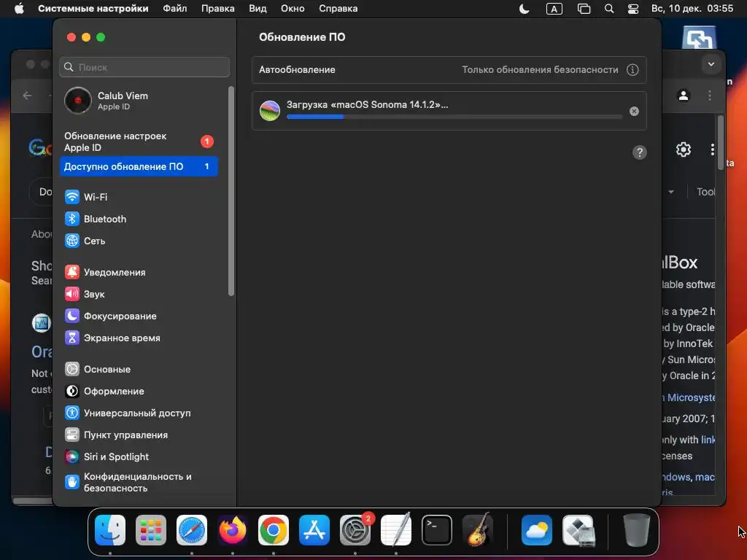
Task: Open Chrome three-dot menu
Action: pos(709,96)
